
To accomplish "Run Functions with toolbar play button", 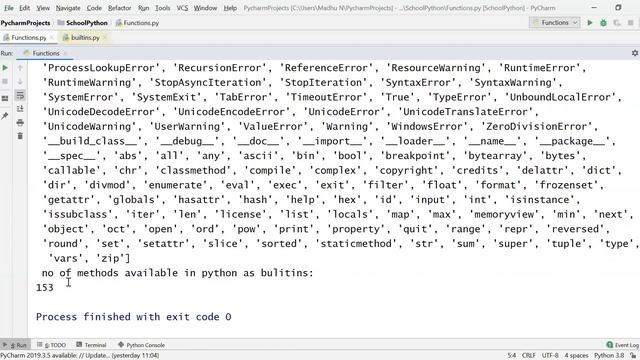I will pos(590,23).
